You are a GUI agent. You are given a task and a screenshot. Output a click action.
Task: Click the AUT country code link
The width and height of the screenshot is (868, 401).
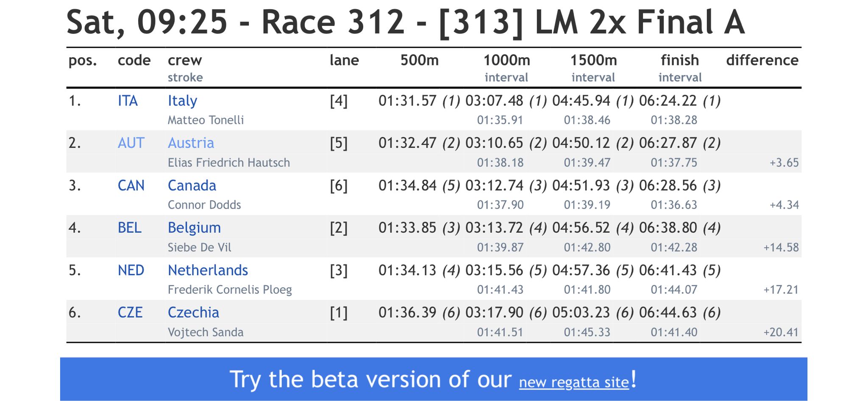(131, 143)
